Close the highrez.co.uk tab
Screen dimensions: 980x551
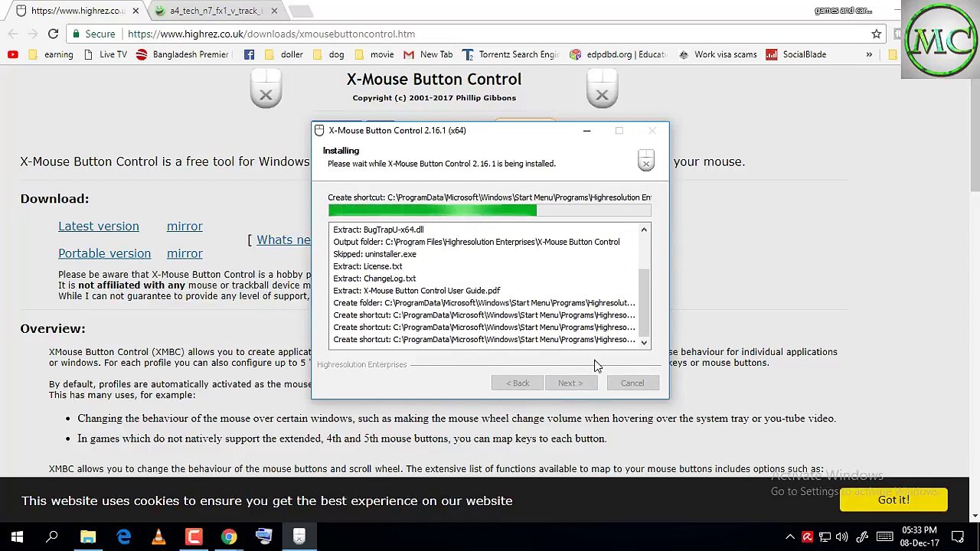coord(136,11)
